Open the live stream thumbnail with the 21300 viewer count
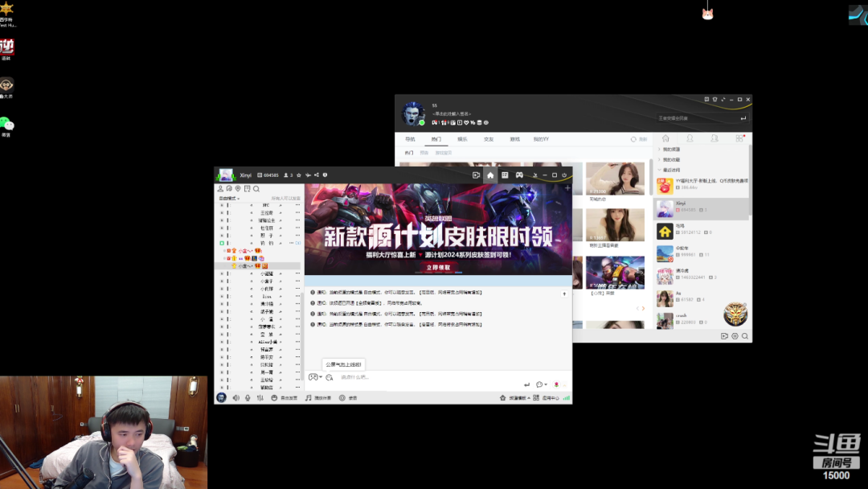The width and height of the screenshot is (868, 489). tap(615, 179)
